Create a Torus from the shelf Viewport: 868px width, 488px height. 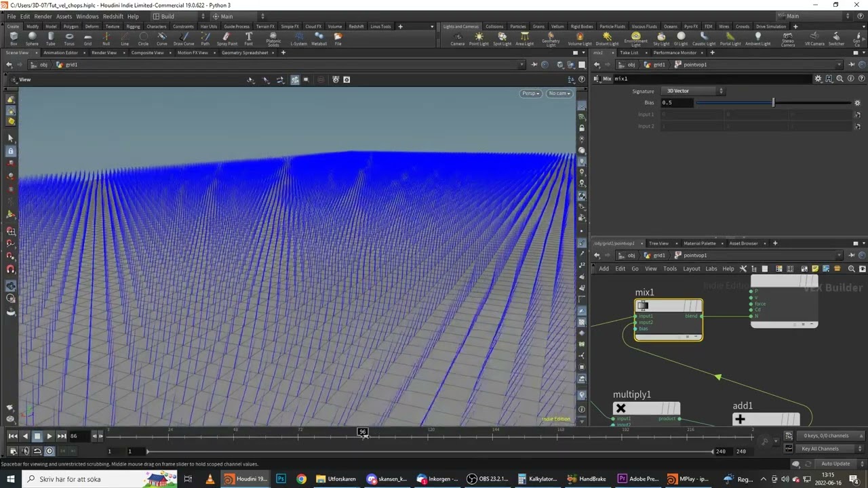(69, 39)
